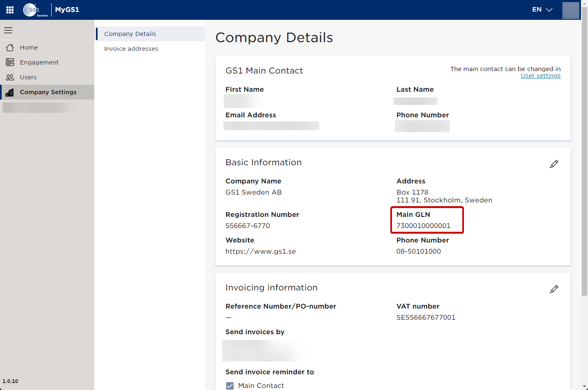The image size is (588, 390).
Task: Open Engagement in the sidebar menu
Action: pos(39,62)
